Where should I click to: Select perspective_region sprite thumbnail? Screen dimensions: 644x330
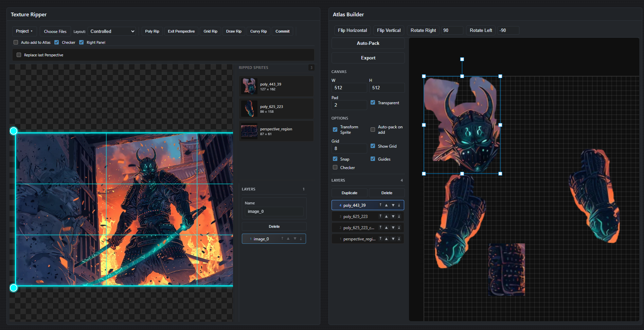pos(249,131)
